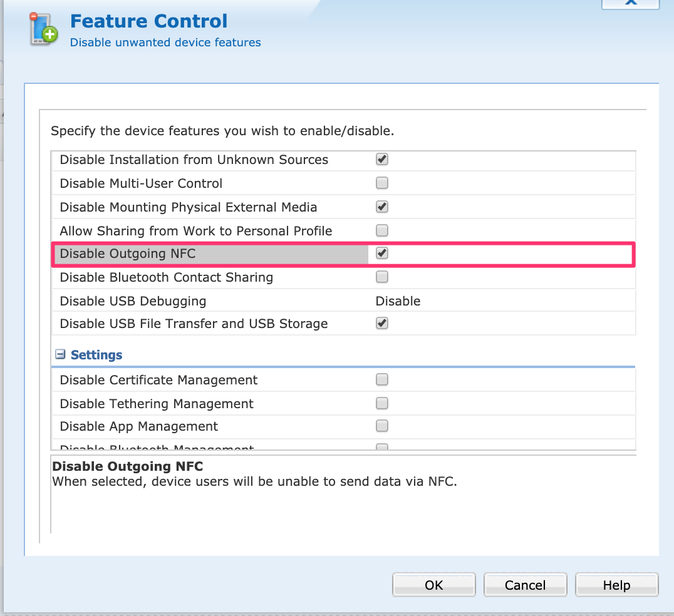
Task: Open Help for Feature Control
Action: tap(616, 585)
